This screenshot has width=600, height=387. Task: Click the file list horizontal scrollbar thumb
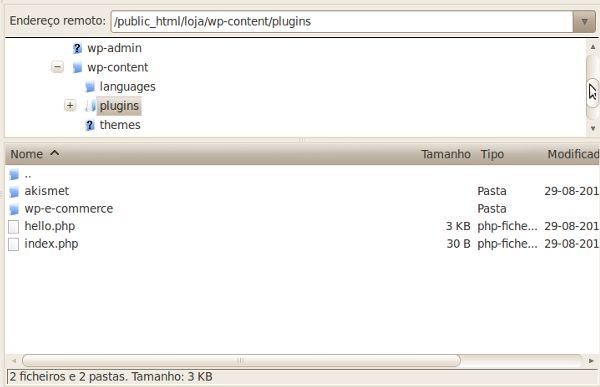(x=241, y=361)
